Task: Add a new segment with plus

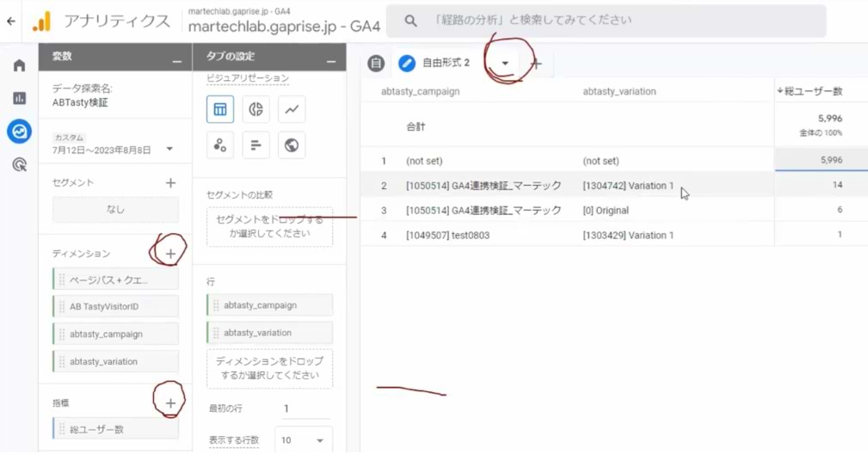Action: pyautogui.click(x=170, y=183)
